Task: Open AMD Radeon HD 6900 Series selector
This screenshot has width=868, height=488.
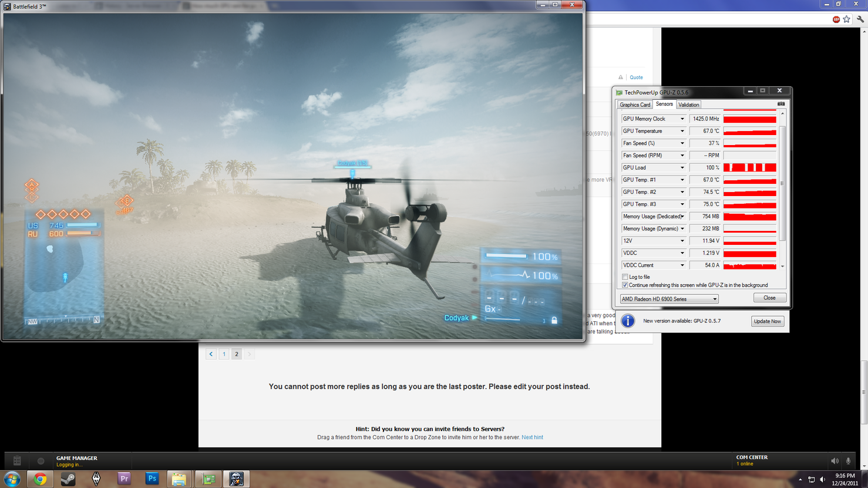Action: coord(669,299)
